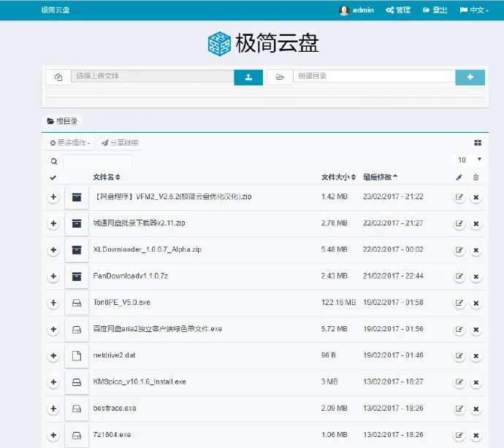Rename XLDownloader_1.0.0.7_Alpha.zip

459,250
